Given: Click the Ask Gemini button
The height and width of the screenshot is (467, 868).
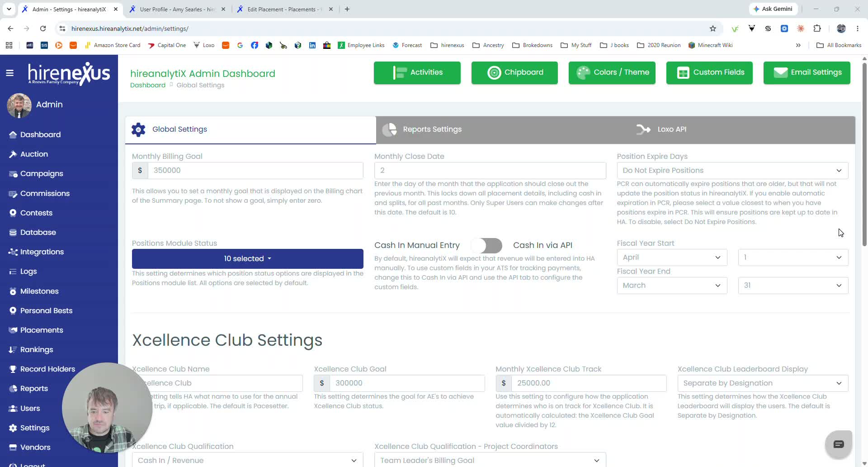Looking at the screenshot, I should [x=773, y=9].
